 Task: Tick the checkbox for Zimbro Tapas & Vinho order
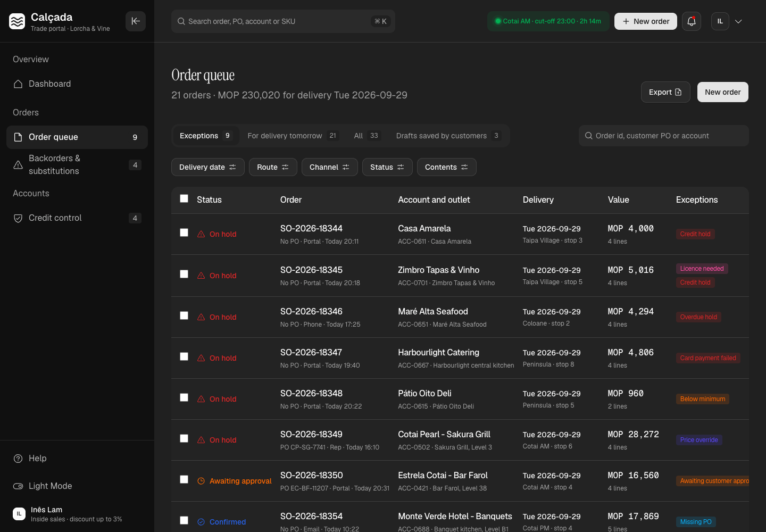point(184,274)
